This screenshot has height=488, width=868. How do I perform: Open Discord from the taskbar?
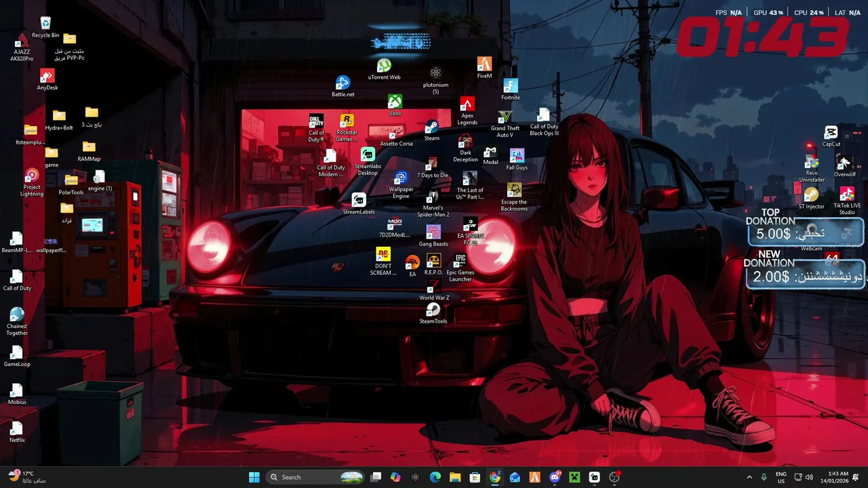pos(555,477)
